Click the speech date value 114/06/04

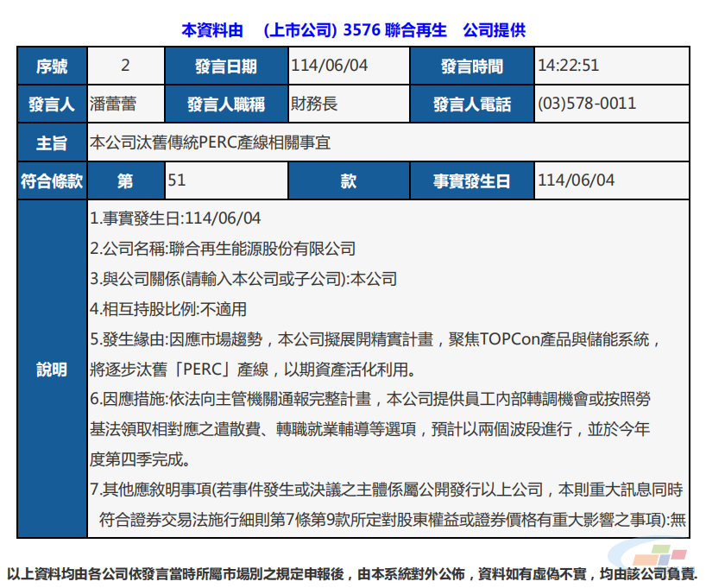(329, 66)
